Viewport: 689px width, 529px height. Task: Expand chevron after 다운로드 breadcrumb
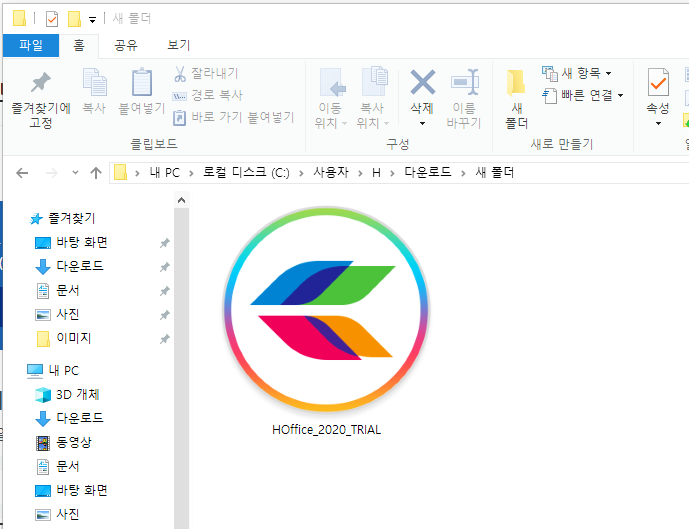[463, 173]
